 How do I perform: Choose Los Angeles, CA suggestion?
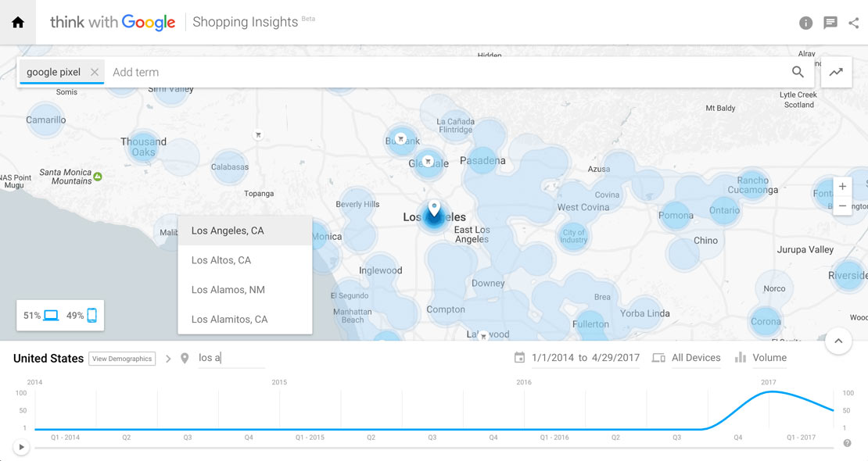click(x=245, y=230)
